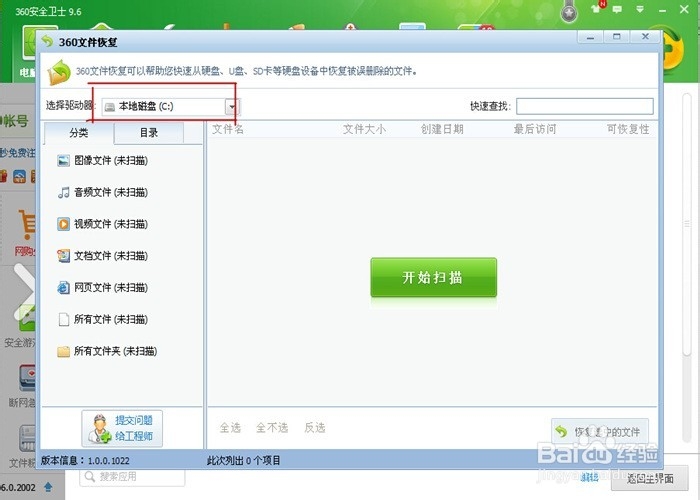The width and height of the screenshot is (700, 500).
Task: Click the blue upgrade arrow icon
Action: 48,487
